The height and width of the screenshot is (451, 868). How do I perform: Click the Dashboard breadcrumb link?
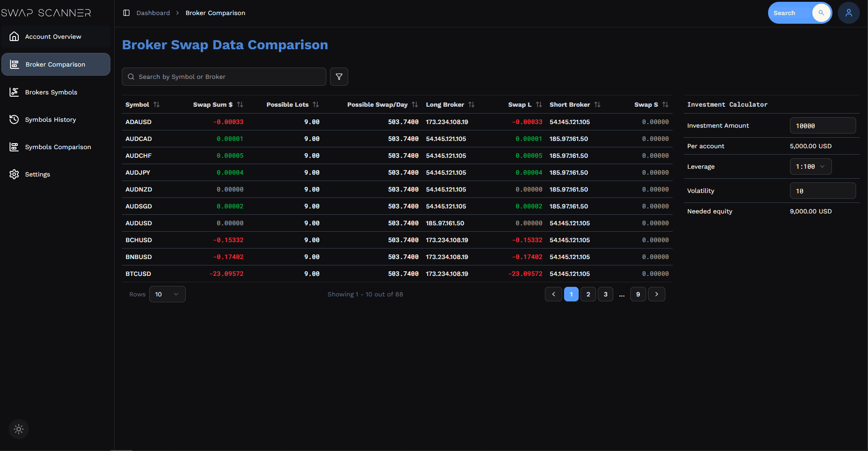[153, 13]
